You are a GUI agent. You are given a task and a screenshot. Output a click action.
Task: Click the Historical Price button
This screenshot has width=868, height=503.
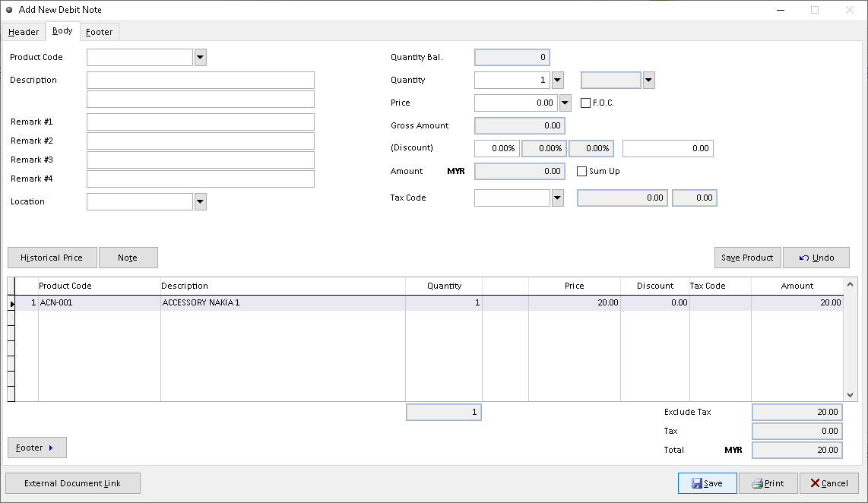coord(52,258)
